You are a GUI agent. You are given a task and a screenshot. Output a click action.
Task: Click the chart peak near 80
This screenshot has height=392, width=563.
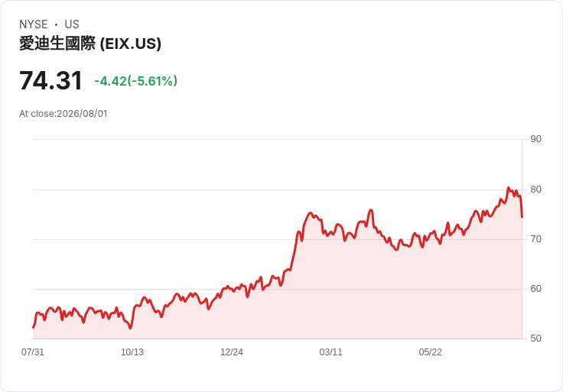click(x=508, y=187)
